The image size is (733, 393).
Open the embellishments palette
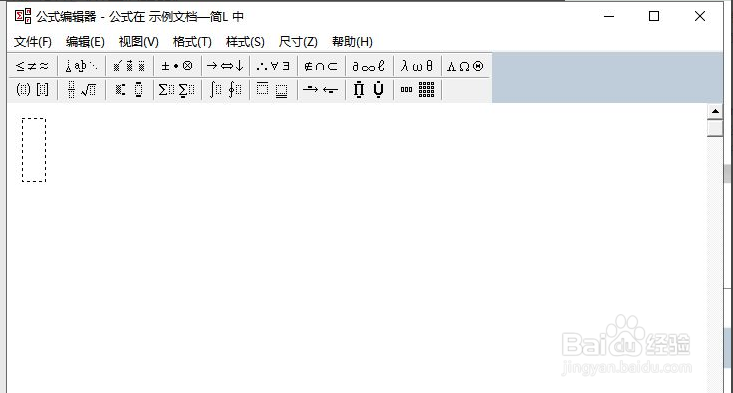(x=129, y=66)
